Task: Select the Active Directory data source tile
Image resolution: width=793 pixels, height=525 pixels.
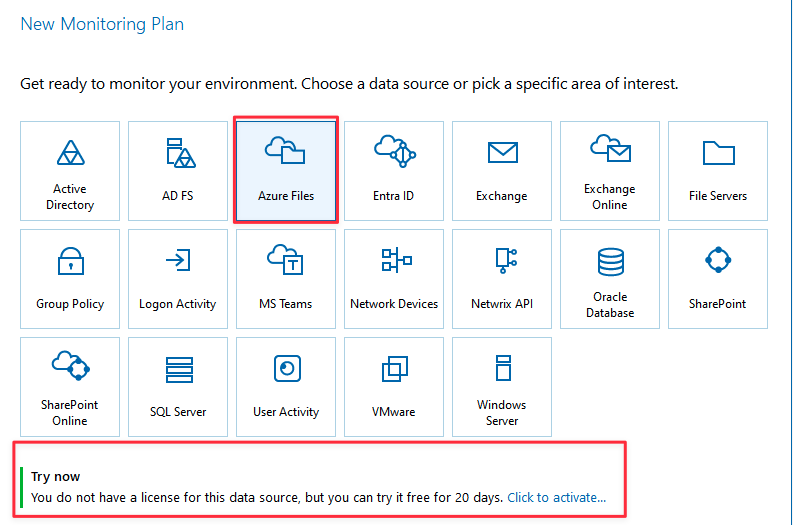Action: click(70, 171)
